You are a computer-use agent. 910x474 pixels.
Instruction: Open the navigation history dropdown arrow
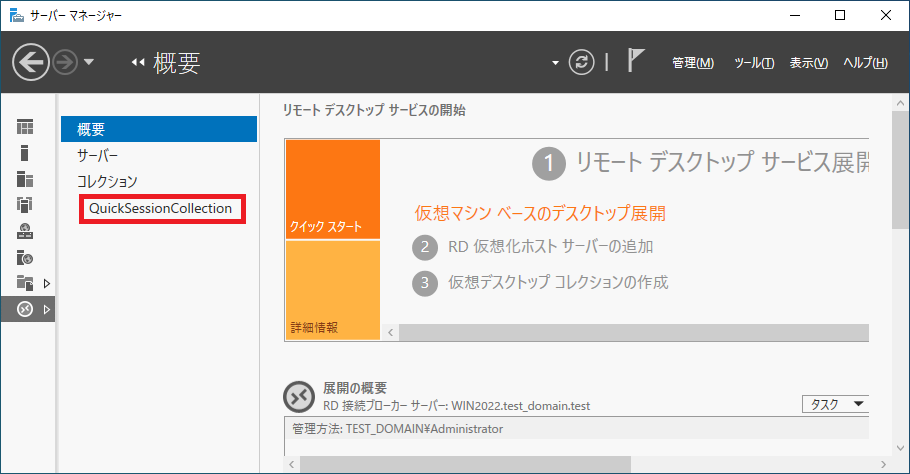[89, 62]
